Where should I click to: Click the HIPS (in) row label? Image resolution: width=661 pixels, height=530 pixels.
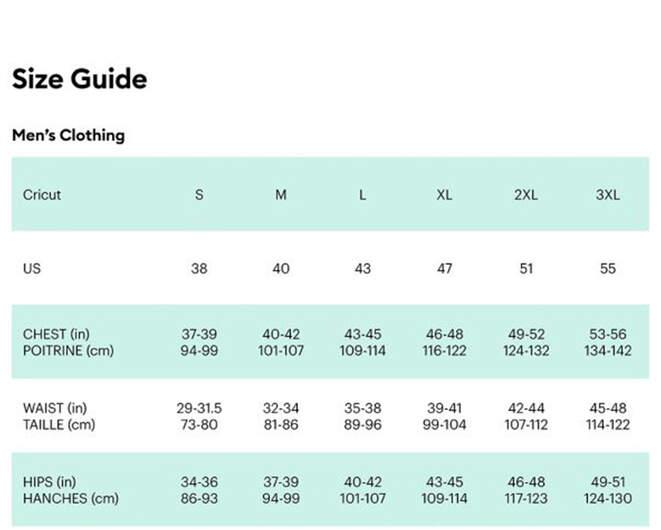coord(49,482)
